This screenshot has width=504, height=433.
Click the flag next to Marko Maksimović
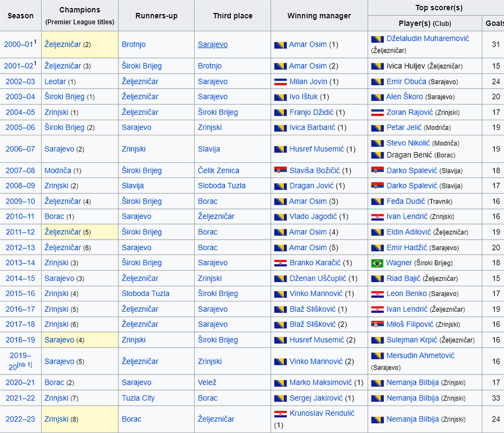click(280, 383)
